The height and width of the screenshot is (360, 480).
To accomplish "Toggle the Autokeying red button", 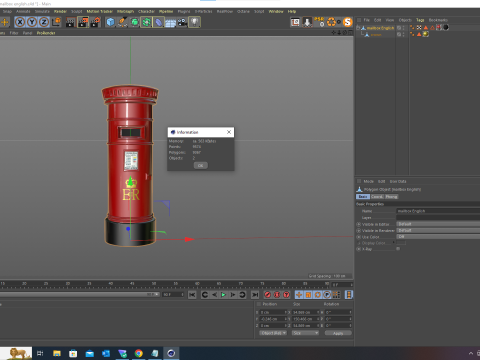I will pos(277,295).
